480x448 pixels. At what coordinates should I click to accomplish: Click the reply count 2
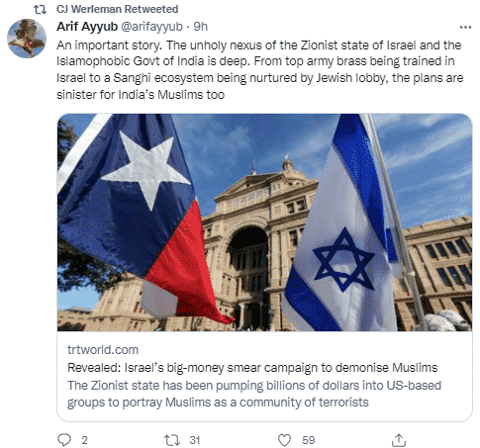(x=84, y=440)
